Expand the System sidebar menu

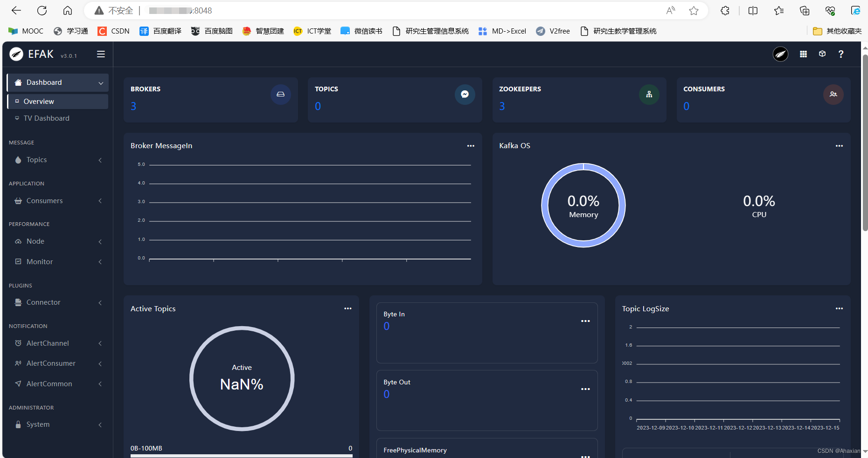(x=58, y=424)
